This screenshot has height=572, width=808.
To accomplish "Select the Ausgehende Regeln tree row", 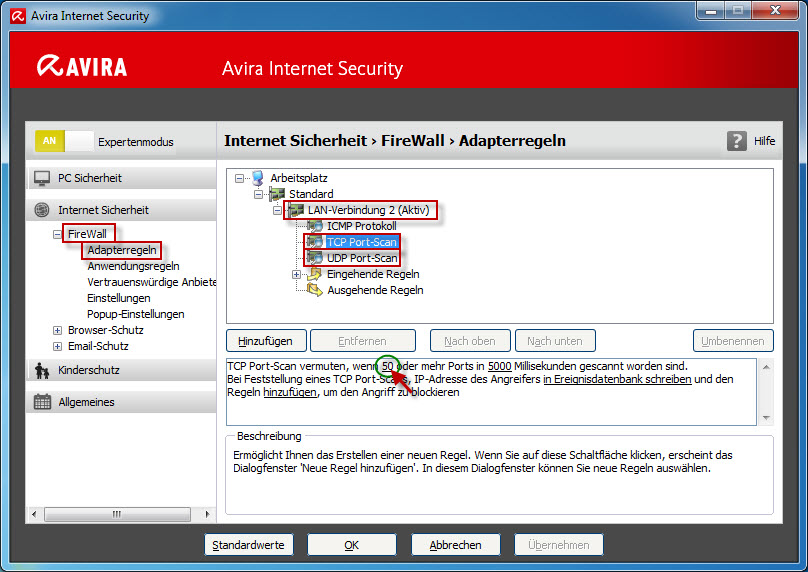I will coord(375,291).
